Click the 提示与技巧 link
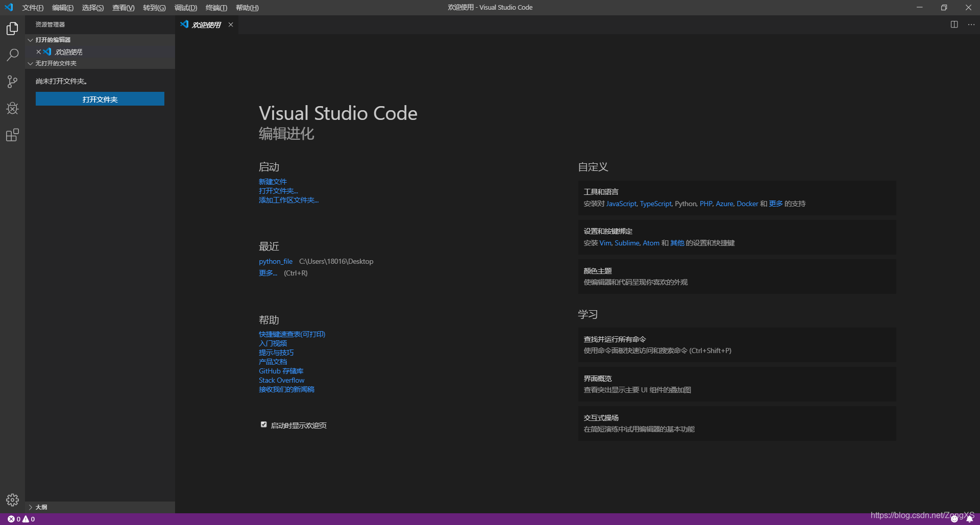980x525 pixels. pos(276,353)
